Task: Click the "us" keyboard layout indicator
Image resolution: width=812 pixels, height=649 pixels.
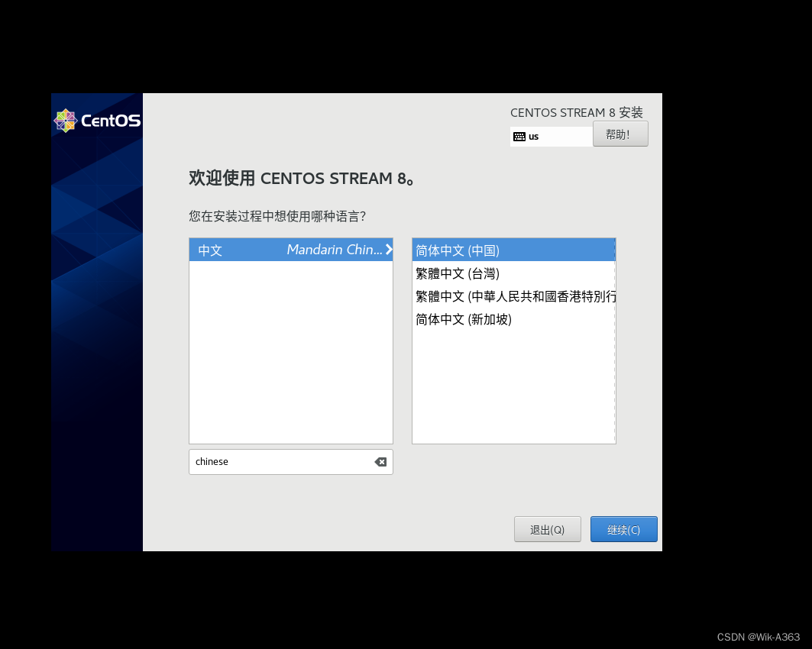Action: pyautogui.click(x=533, y=136)
